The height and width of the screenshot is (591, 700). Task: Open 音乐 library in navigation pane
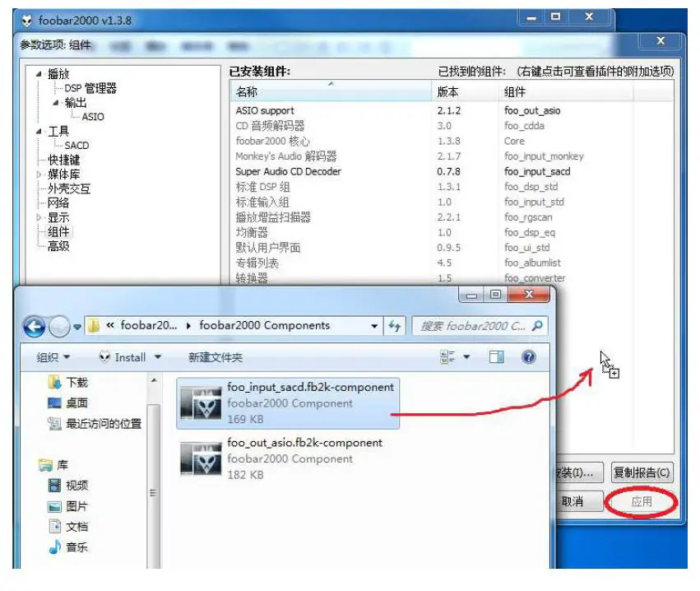[x=67, y=547]
